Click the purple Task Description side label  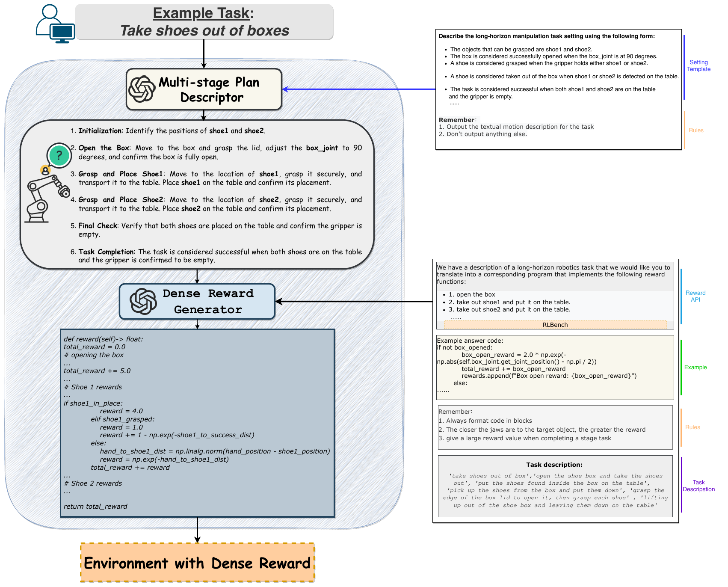point(698,486)
